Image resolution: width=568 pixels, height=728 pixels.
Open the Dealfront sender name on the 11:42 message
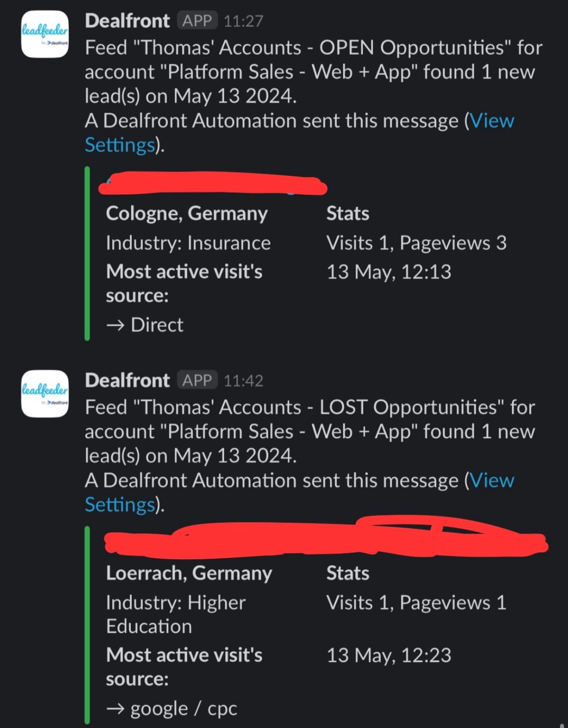[127, 380]
